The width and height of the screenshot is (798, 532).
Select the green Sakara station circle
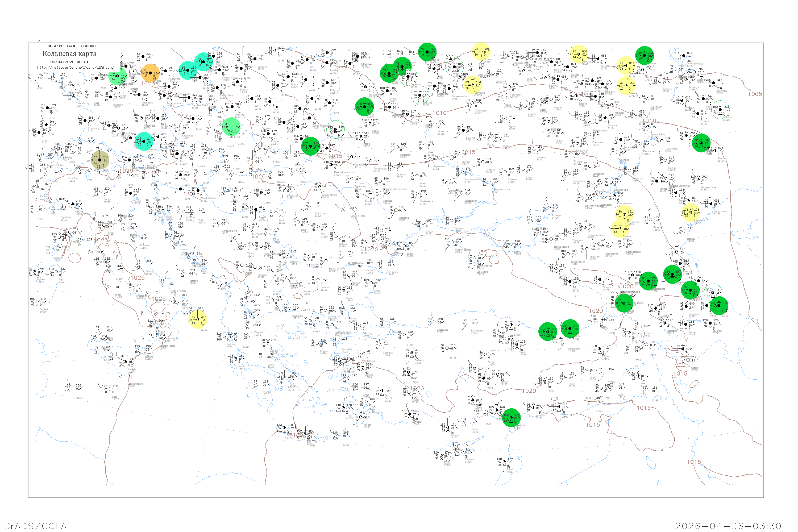point(624,303)
